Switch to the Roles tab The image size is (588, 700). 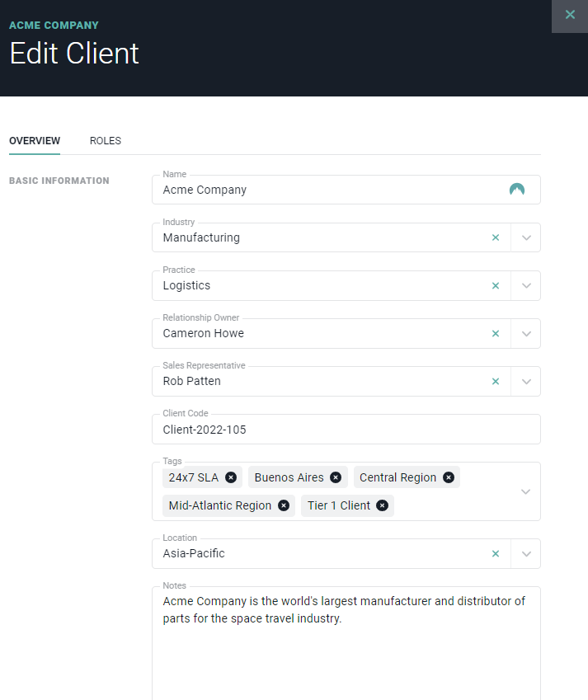[106, 141]
